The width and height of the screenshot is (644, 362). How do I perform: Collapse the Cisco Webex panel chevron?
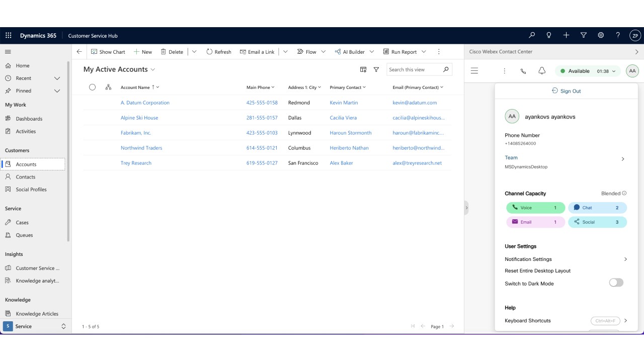pyautogui.click(x=636, y=52)
